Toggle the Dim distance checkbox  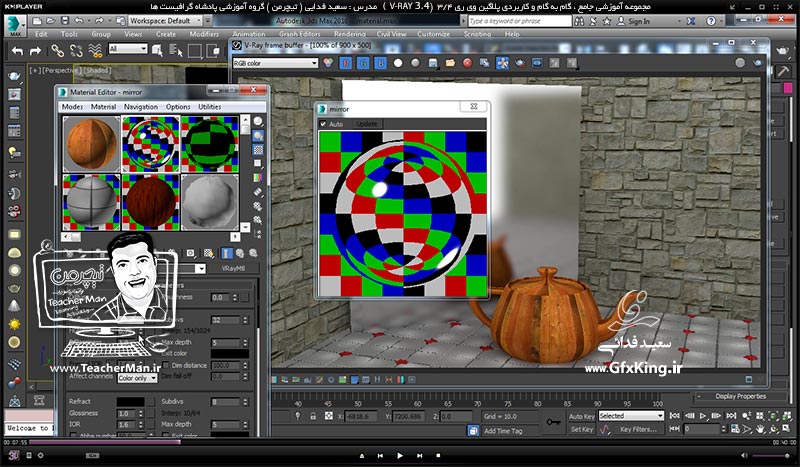pyautogui.click(x=165, y=365)
